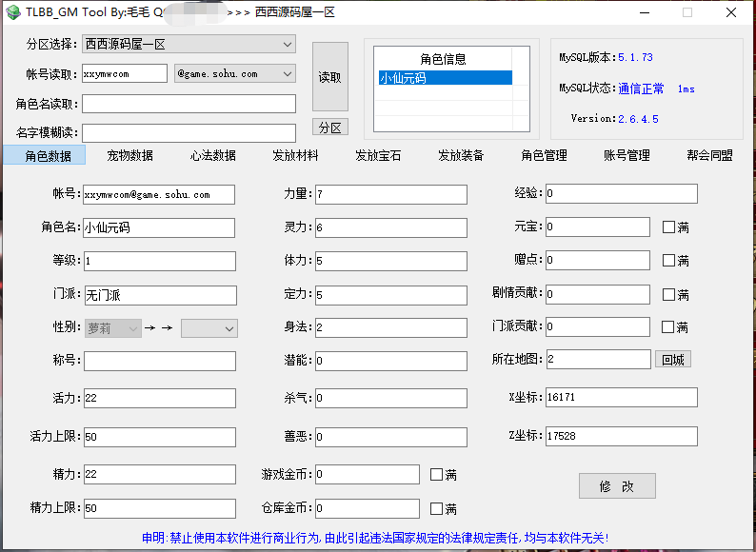Click the 角色名读取 input field
This screenshot has height=552, width=756.
pos(189,104)
